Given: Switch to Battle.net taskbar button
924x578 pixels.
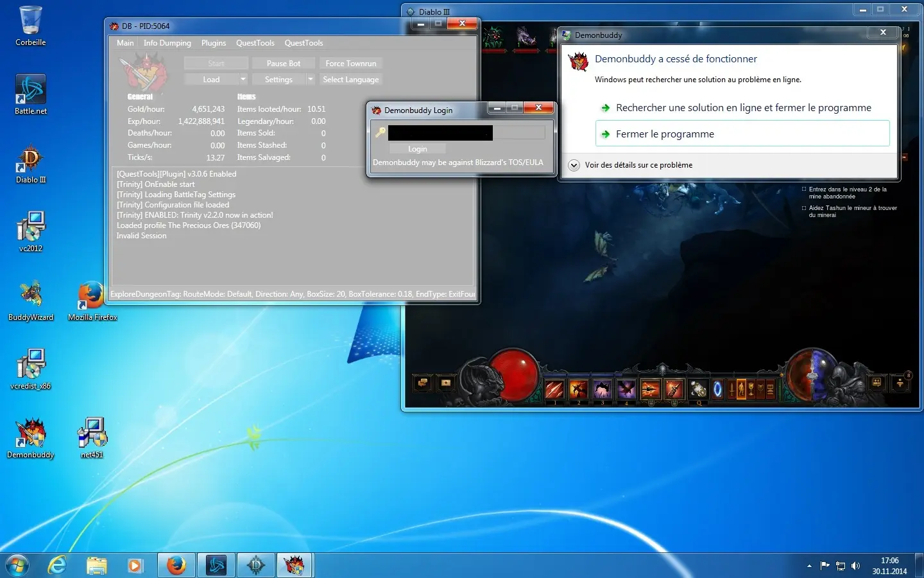Looking at the screenshot, I should tap(216, 565).
